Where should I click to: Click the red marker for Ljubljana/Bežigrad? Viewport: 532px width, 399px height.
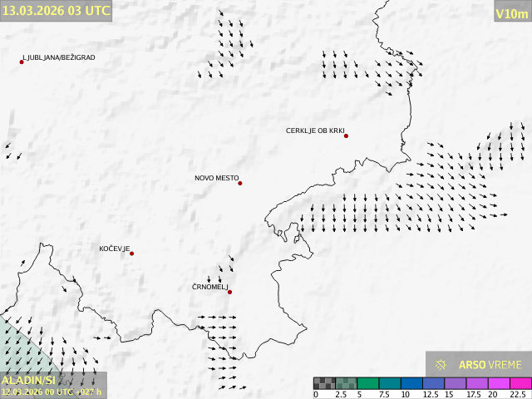coord(22,62)
